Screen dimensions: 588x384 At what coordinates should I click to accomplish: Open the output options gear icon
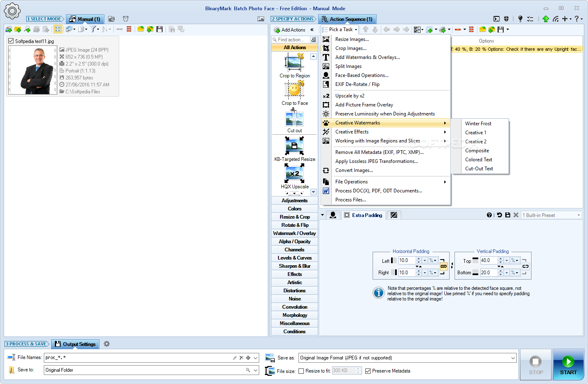107,344
